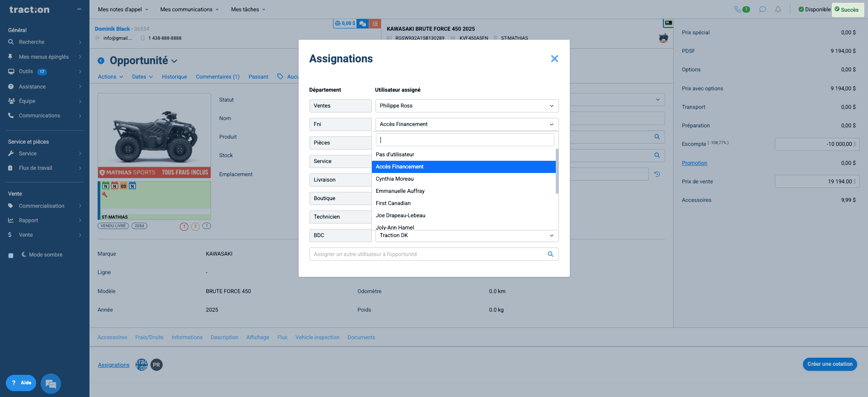This screenshot has width=868, height=397.
Task: Open the live chat bubble button
Action: pos(51,384)
